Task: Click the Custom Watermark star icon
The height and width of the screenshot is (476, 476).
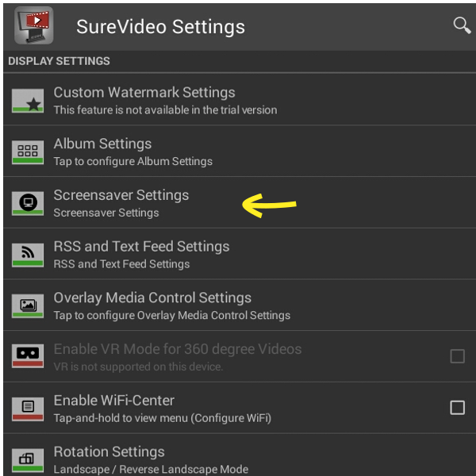Action: click(x=28, y=101)
